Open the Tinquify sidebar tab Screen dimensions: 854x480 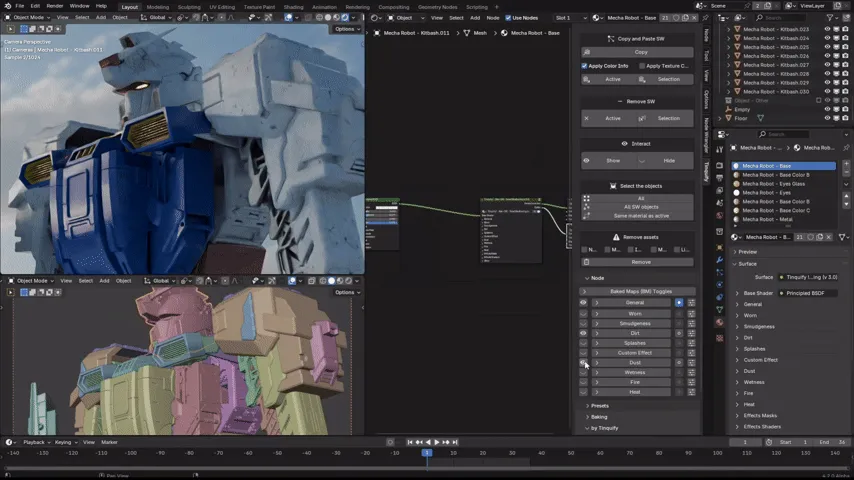point(706,171)
